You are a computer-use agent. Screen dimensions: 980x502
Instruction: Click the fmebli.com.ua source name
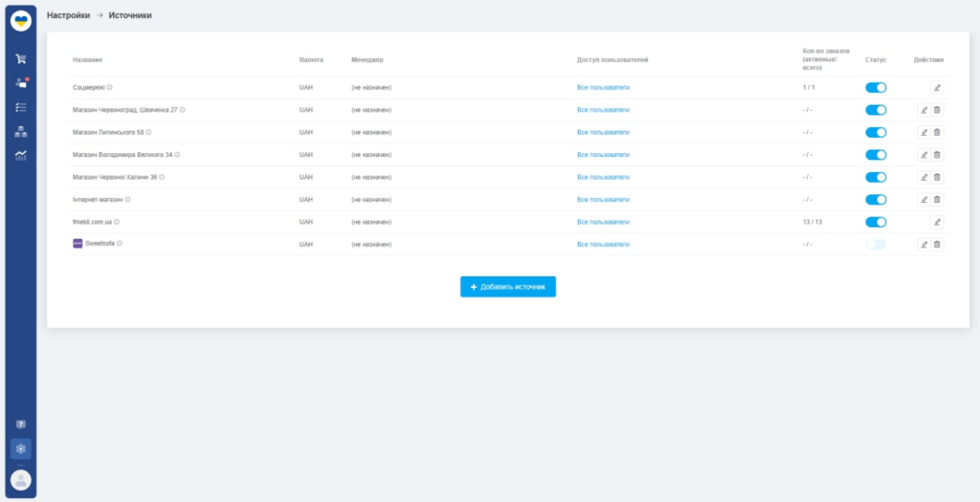93,222
